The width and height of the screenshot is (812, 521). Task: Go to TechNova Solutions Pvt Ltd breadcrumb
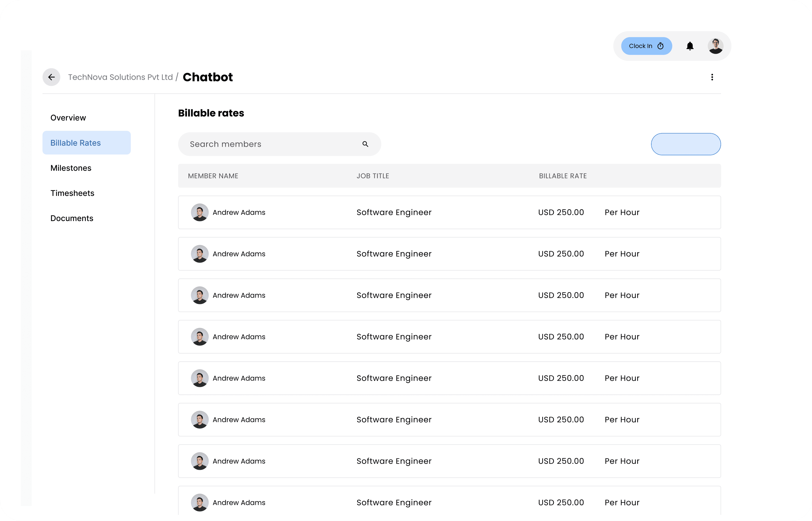(120, 77)
